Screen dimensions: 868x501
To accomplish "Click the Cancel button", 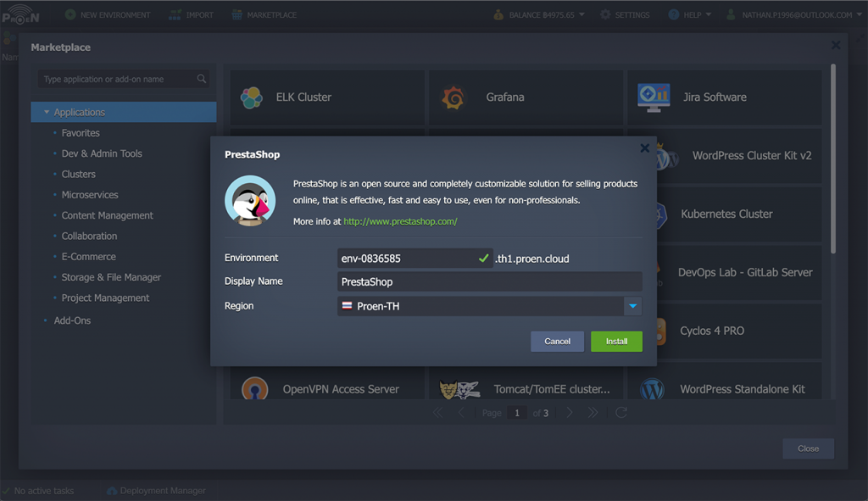I will pyautogui.click(x=557, y=341).
